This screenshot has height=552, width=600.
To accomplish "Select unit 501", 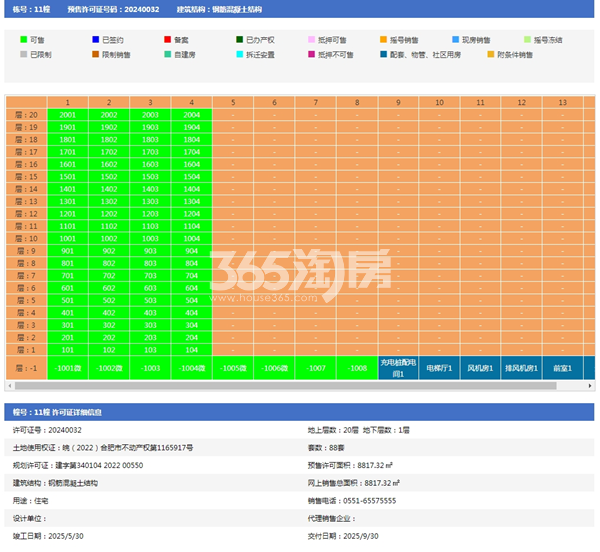I will click(x=68, y=300).
